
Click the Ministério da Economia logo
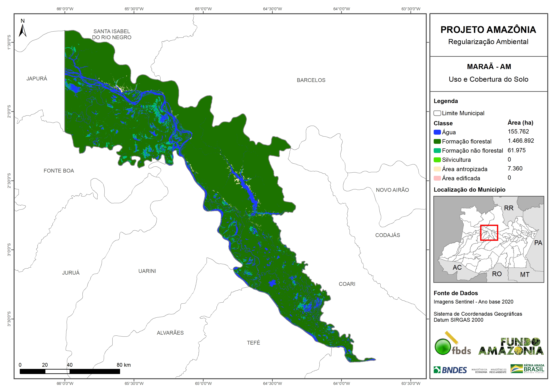click(x=479, y=371)
